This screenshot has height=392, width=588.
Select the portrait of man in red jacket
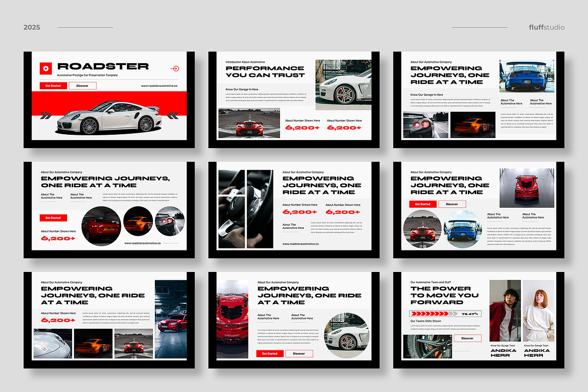coord(505,311)
